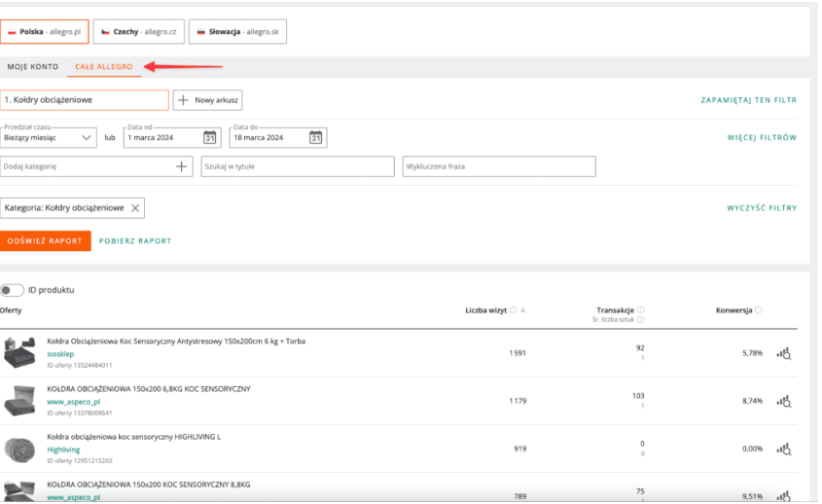Open analysis icon for Highliving offer row

coord(784,449)
